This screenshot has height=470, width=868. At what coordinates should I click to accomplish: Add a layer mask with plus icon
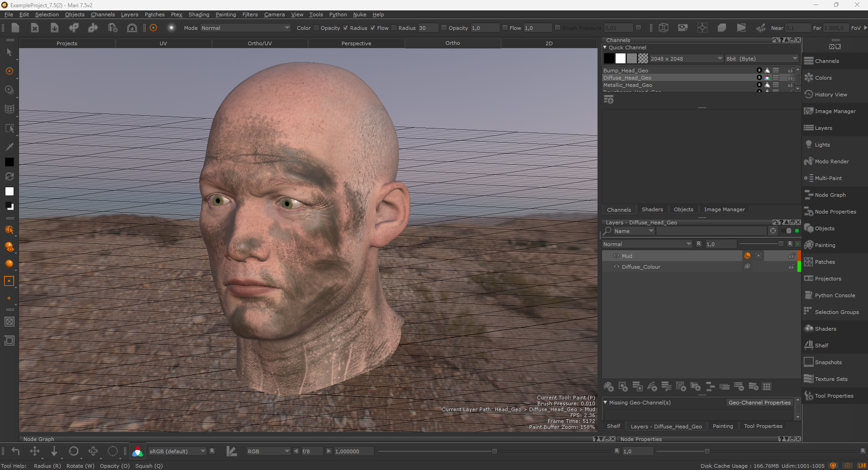coord(623,387)
